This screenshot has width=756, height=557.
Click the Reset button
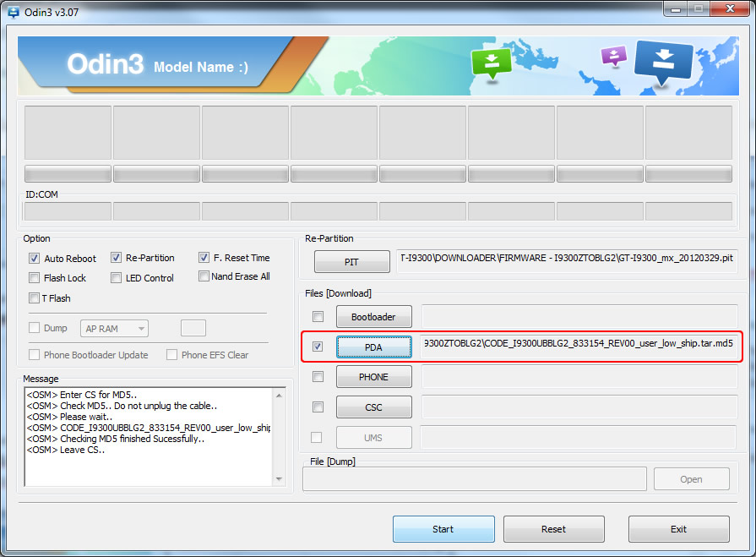[554, 529]
